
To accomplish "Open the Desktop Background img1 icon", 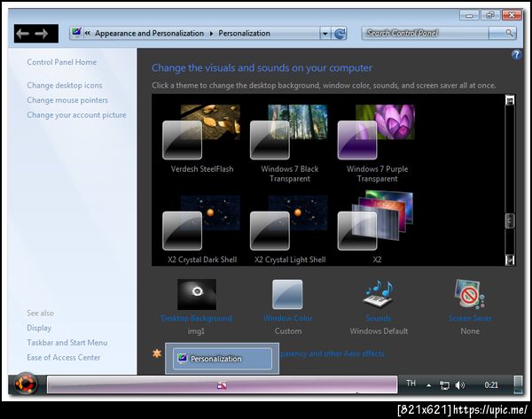I will point(197,294).
